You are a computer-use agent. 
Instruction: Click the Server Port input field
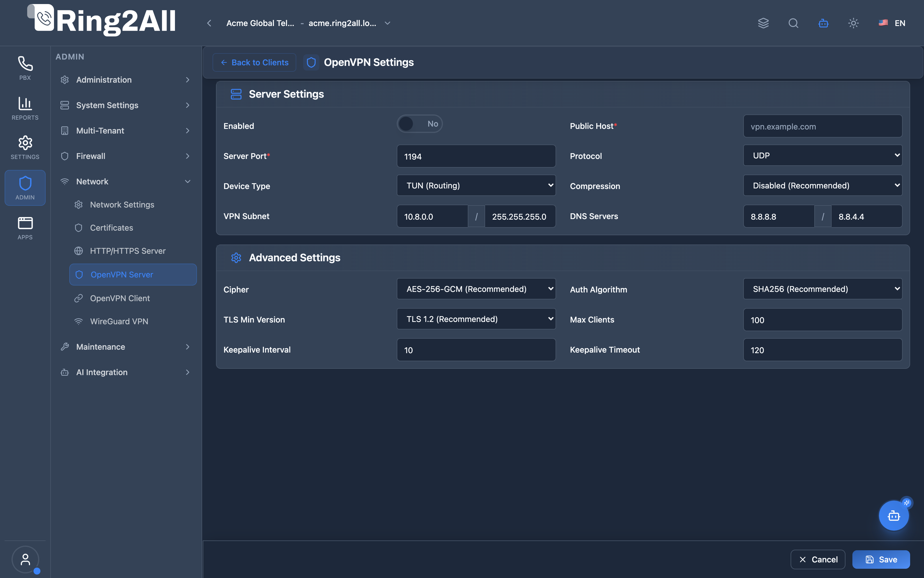click(x=476, y=156)
